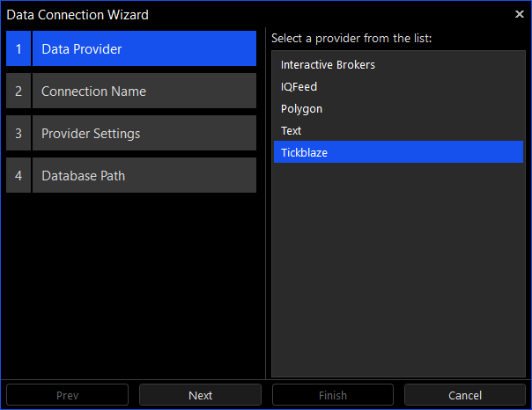This screenshot has width=532, height=410.
Task: Click the step number 1 box
Action: tap(18, 49)
